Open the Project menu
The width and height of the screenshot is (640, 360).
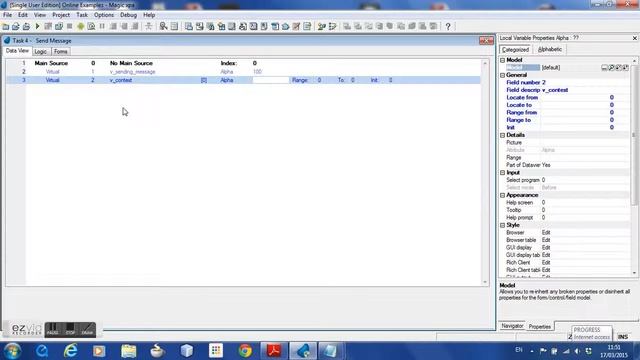(x=61, y=15)
